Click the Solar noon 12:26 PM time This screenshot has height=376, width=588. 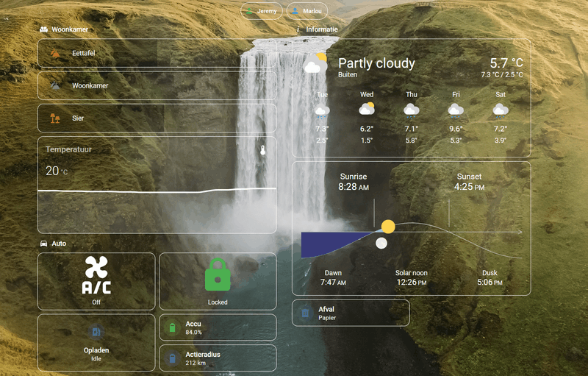click(x=412, y=283)
